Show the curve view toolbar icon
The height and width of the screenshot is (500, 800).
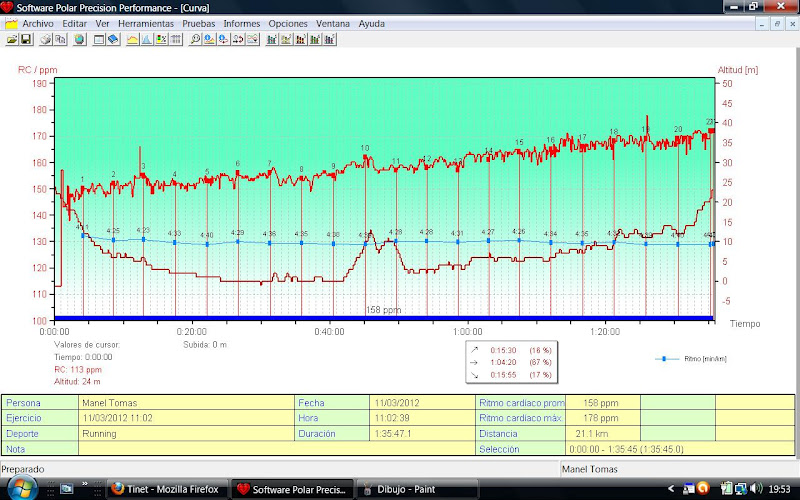click(133, 39)
